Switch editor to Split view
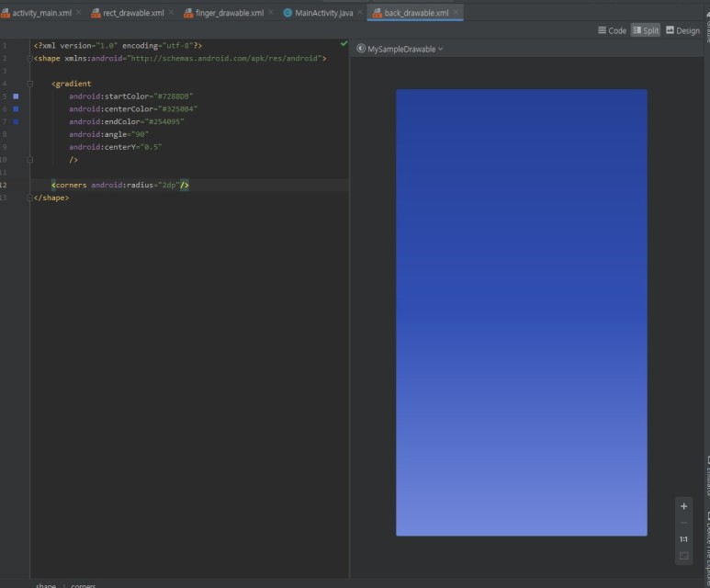710x588 pixels. [646, 30]
